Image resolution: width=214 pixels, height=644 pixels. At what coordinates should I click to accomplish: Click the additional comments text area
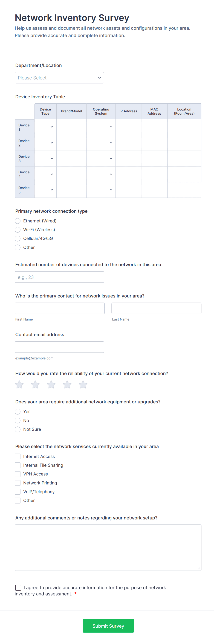coord(108,548)
